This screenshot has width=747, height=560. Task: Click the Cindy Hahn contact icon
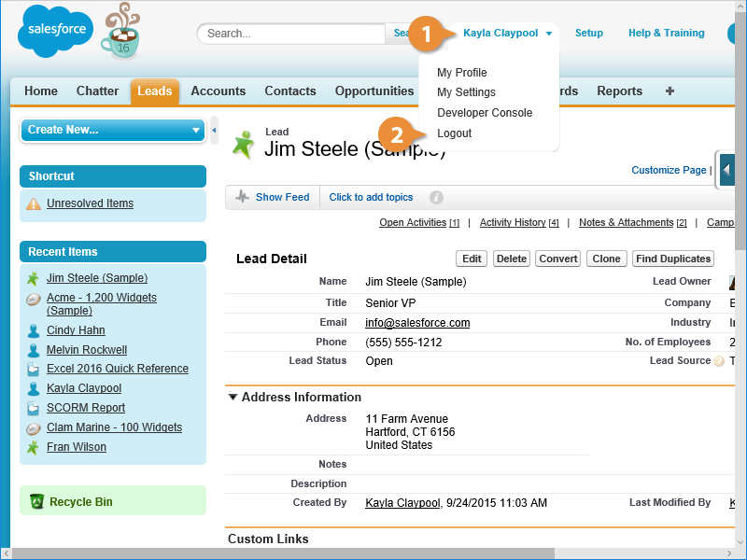34,330
